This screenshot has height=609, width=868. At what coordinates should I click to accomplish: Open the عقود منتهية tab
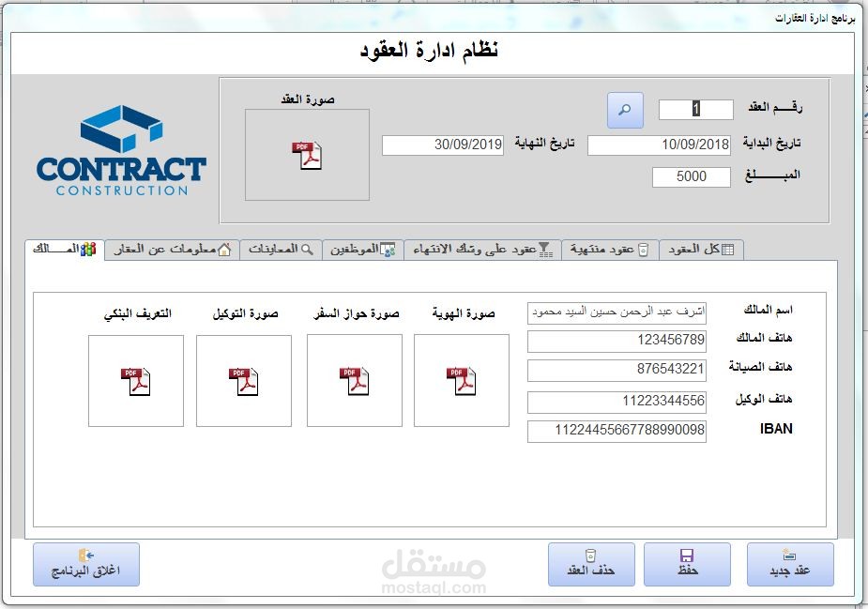coord(607,248)
